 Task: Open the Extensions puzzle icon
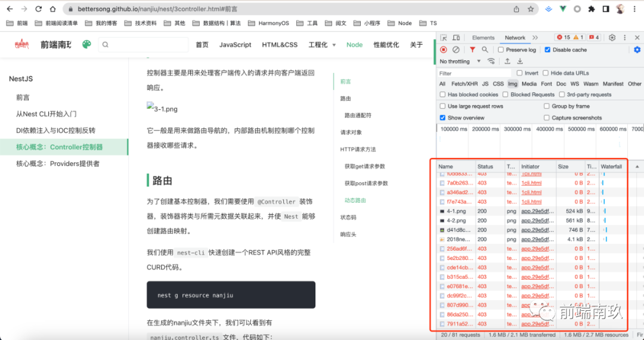(x=592, y=8)
